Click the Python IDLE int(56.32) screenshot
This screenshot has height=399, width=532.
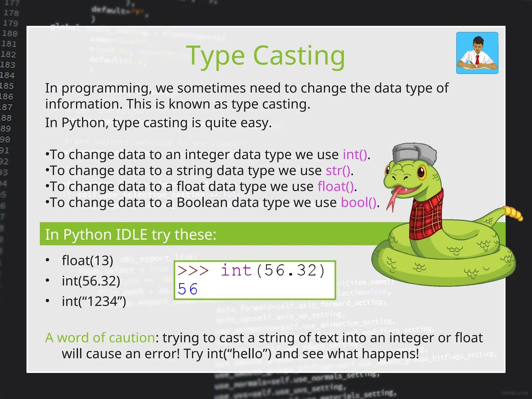coord(255,280)
